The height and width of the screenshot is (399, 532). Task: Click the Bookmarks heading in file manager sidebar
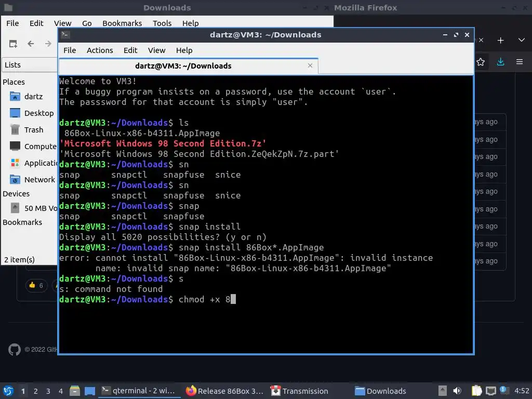coord(22,222)
